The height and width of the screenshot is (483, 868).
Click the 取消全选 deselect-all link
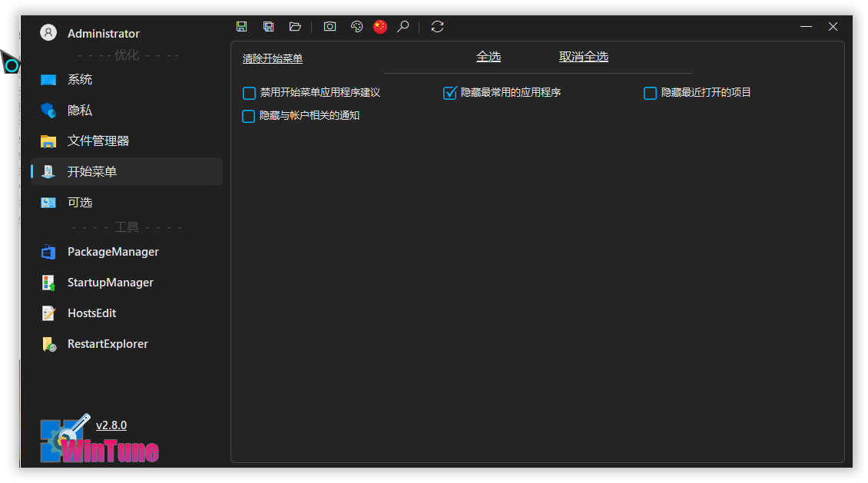(x=583, y=57)
